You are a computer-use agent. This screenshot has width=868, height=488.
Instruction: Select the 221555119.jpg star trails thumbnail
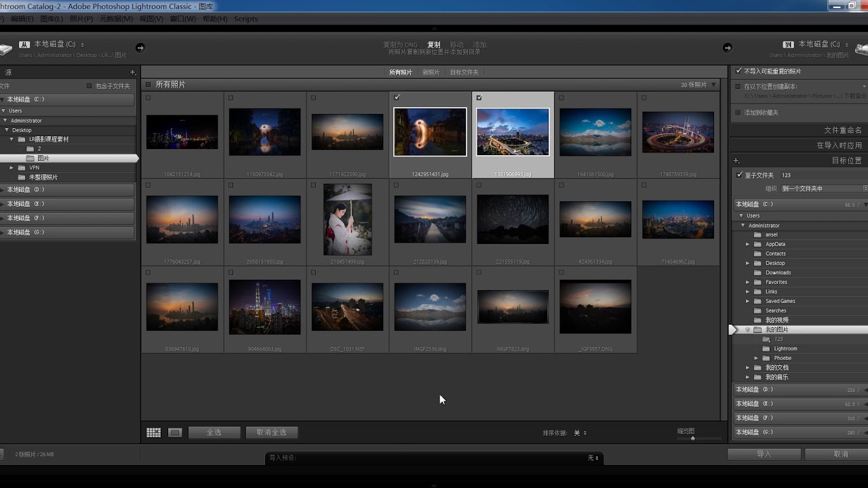pos(513,220)
